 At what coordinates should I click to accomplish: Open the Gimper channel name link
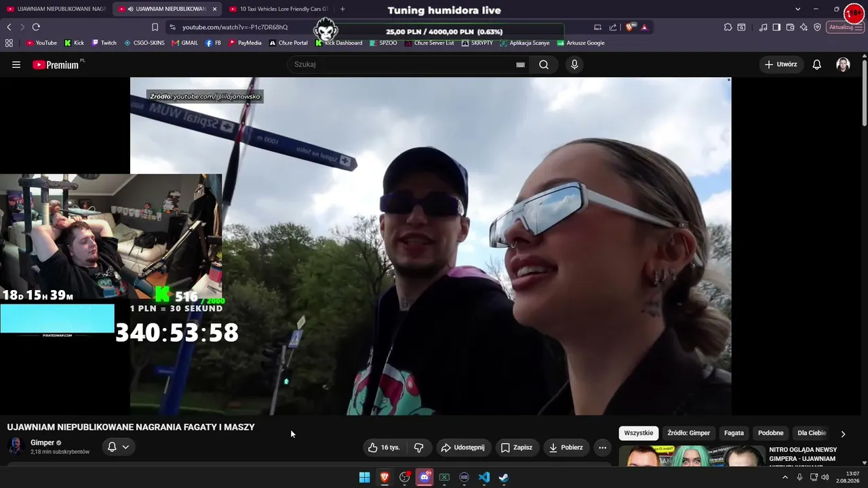pos(42,443)
